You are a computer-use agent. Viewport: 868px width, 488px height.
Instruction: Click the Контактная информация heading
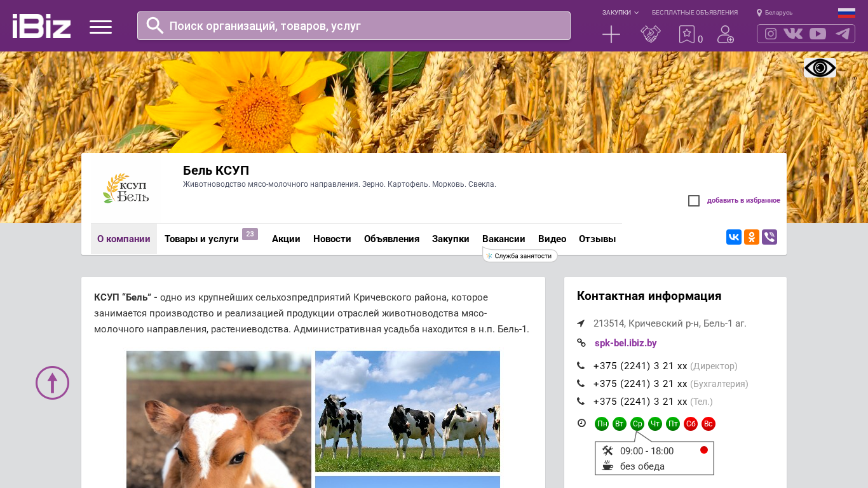click(649, 296)
